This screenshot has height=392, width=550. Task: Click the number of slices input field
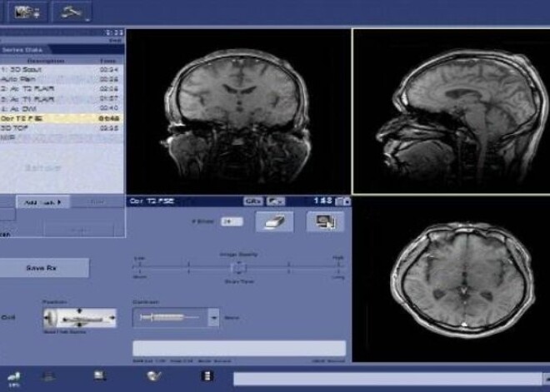232,221
